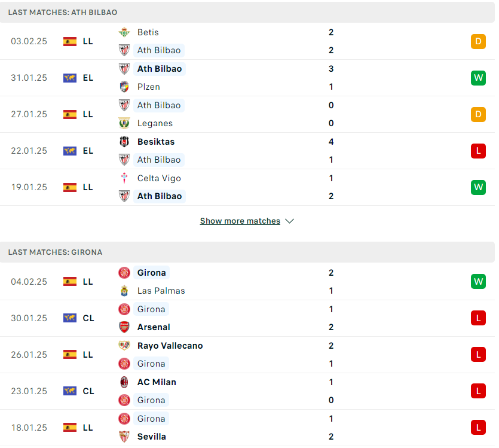Screen dimensions: 499x448
Task: Click the D badge for Betis match
Action: [x=478, y=41]
